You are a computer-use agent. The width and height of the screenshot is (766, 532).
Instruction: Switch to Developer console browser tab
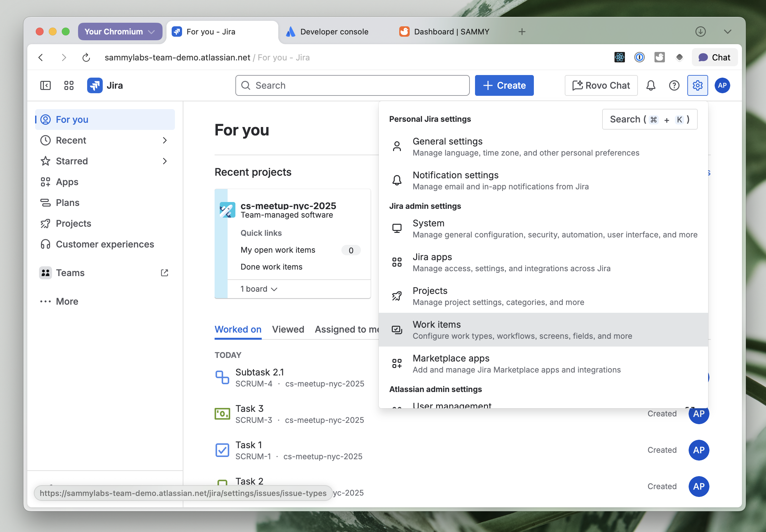334,32
